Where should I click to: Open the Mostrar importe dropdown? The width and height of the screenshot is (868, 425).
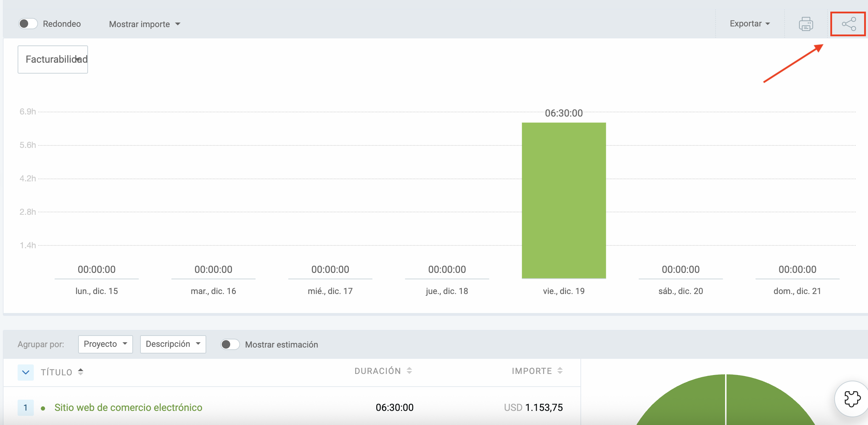144,24
